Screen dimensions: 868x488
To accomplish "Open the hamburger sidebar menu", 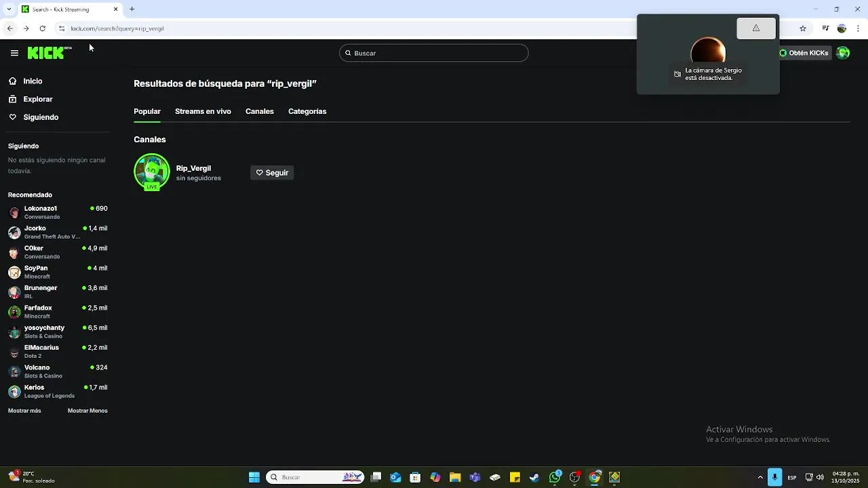I will click(14, 53).
